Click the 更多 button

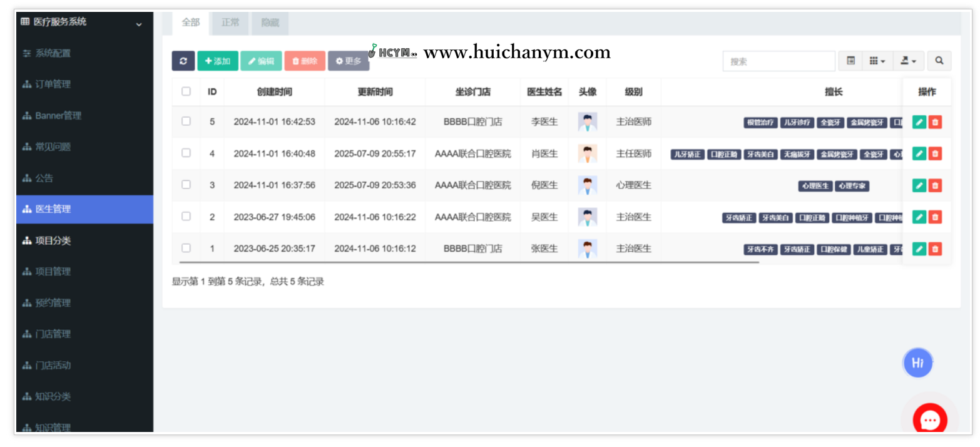coord(349,61)
